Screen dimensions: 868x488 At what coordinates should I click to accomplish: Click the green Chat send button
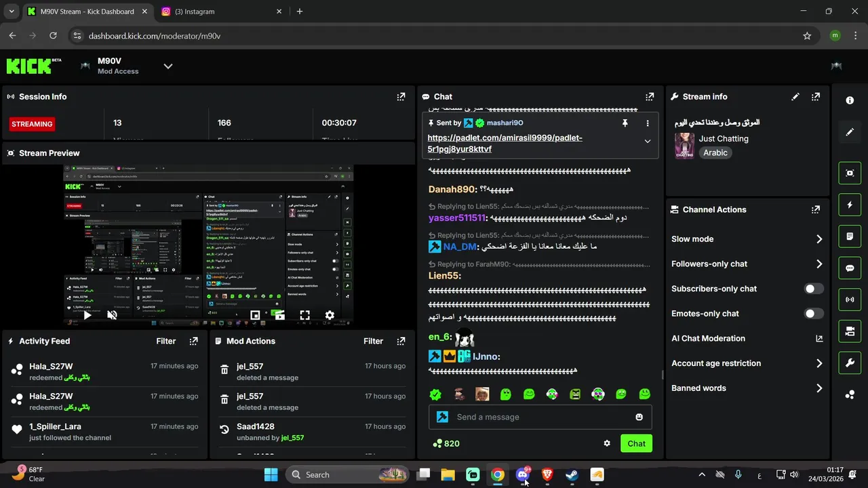point(636,443)
